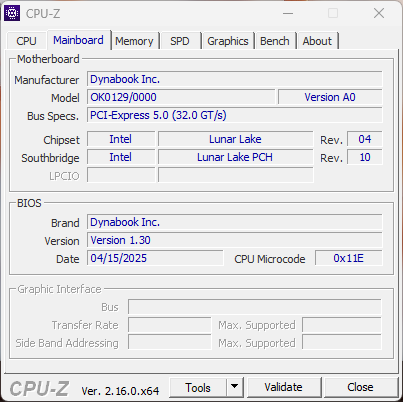
Task: Click the Model field OK0129/0000
Action: [181, 97]
